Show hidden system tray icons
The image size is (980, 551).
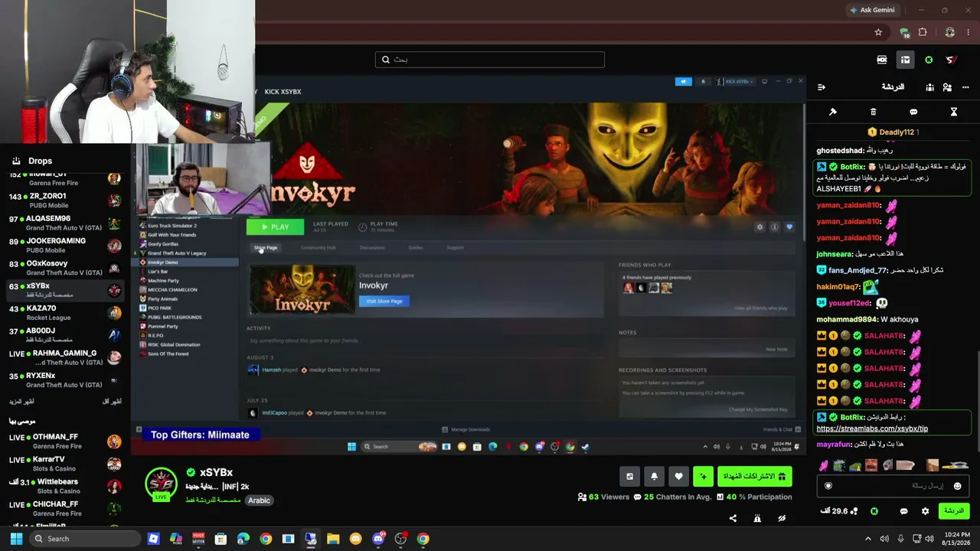(x=867, y=539)
